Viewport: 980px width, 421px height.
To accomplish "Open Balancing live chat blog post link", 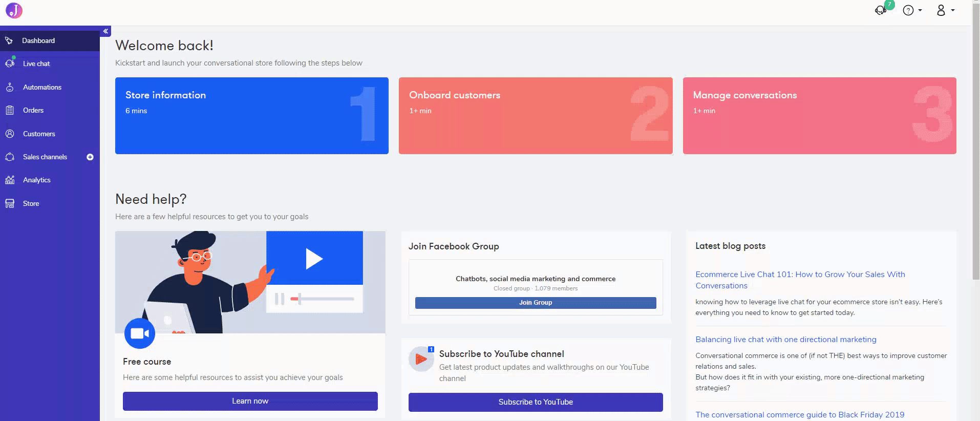I will (x=786, y=340).
